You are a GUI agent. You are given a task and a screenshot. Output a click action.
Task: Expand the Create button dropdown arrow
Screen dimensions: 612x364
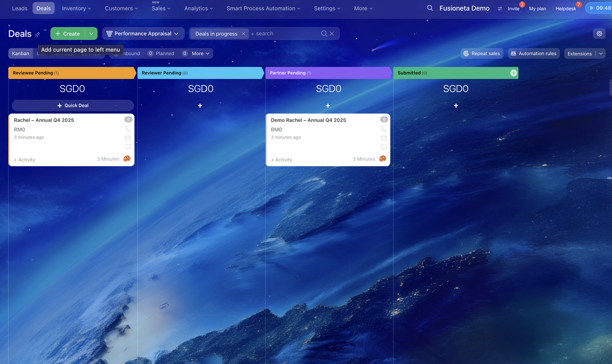[91, 34]
